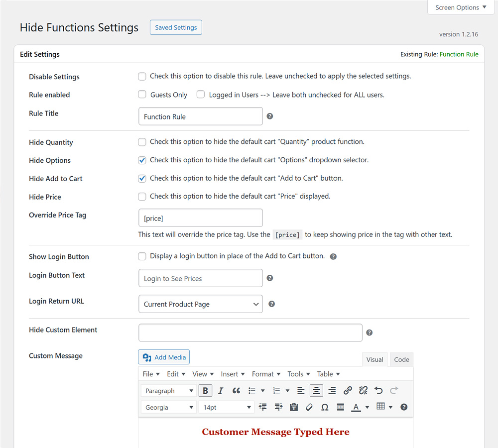Open the Login Return URL dropdown
This screenshot has width=498, height=448.
pyautogui.click(x=200, y=304)
